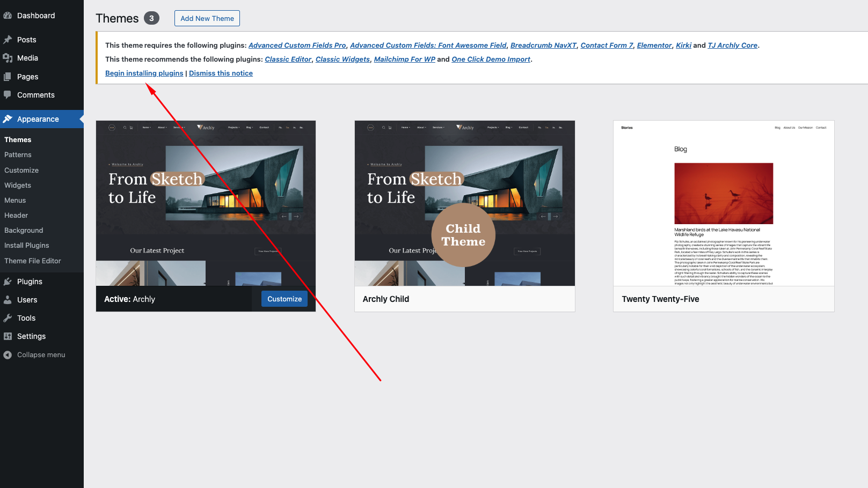Go to the Widgets submenu item
Screen dimensions: 868x488
coord(18,185)
